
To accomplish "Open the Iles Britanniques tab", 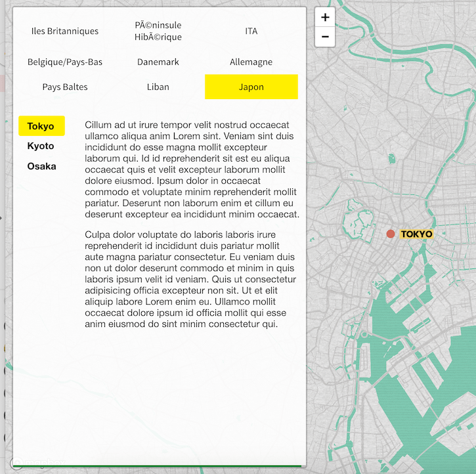I will 65,31.
